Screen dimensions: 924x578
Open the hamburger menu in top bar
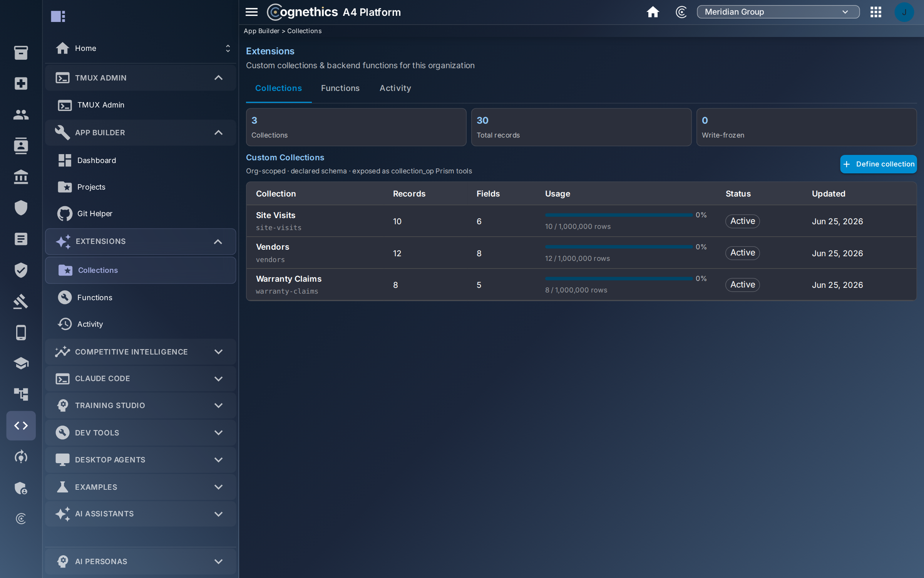(251, 12)
